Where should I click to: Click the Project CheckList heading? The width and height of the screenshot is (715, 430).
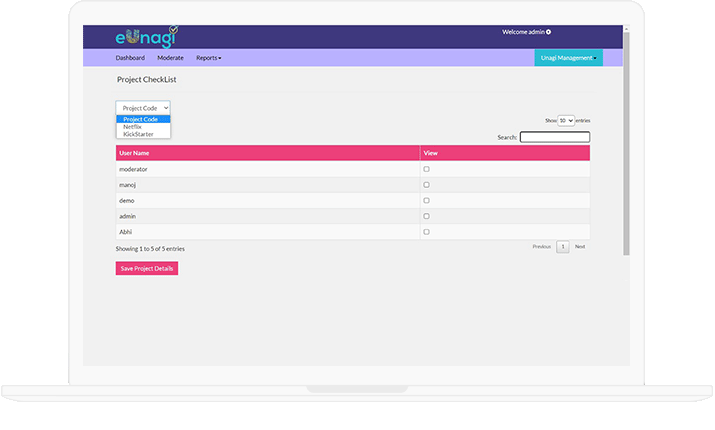[x=146, y=79]
